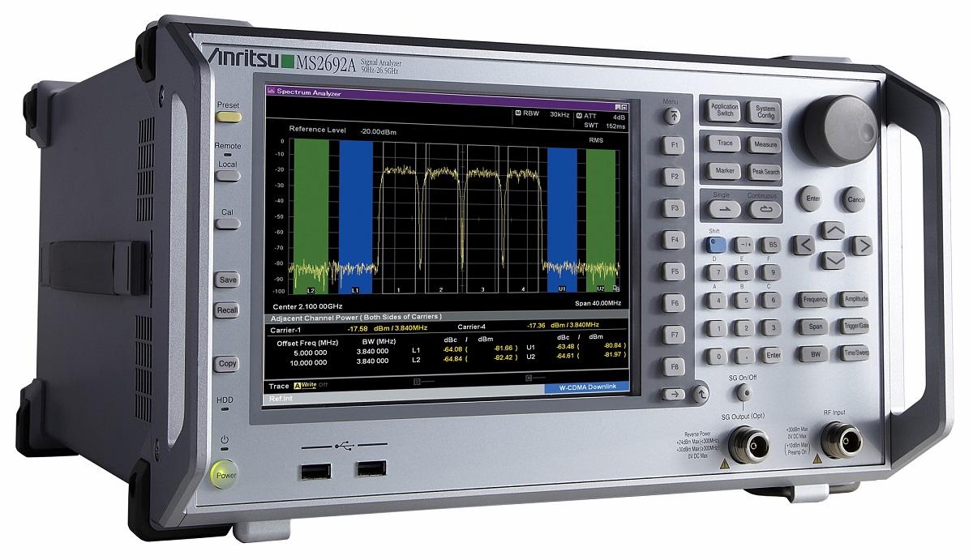This screenshot has width=973, height=560.
Task: Click the blue L1 channel band
Action: [357, 216]
